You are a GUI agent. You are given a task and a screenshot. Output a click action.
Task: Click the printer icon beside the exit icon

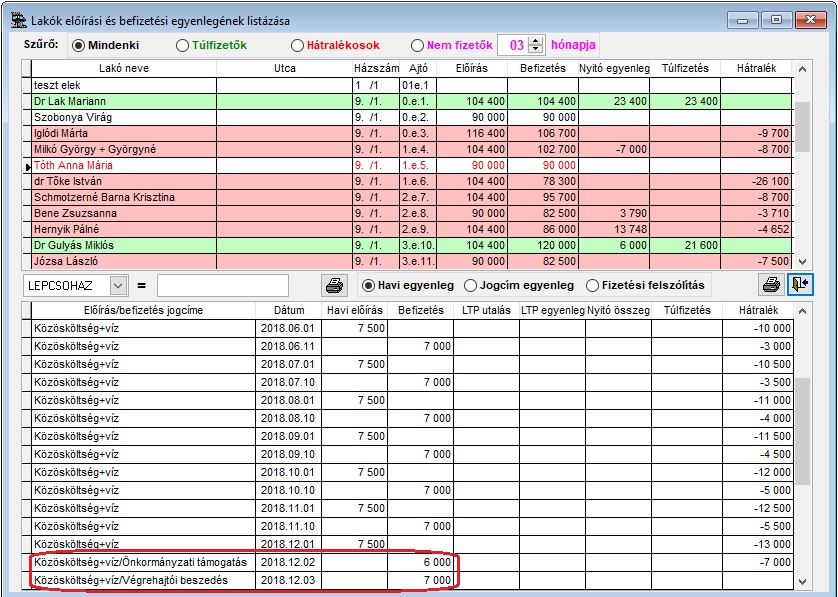[x=771, y=285]
